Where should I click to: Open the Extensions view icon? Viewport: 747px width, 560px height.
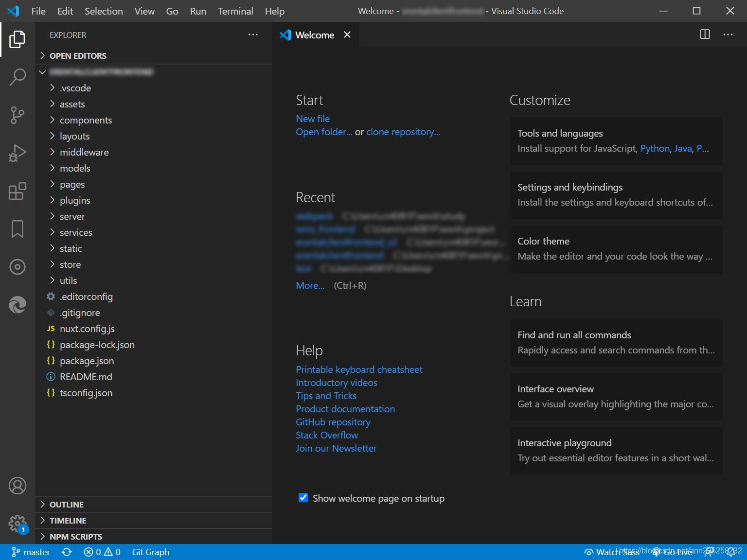(18, 191)
